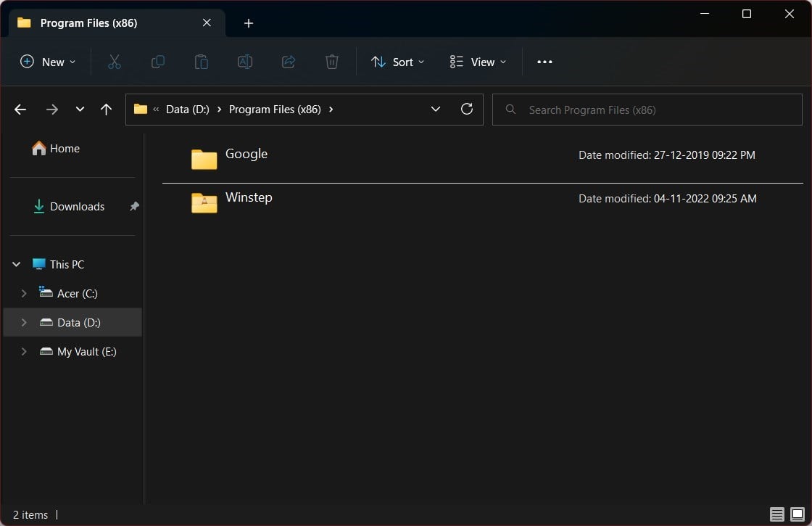812x526 pixels.
Task: Click Data (D:) in the breadcrumb
Action: pyautogui.click(x=188, y=110)
